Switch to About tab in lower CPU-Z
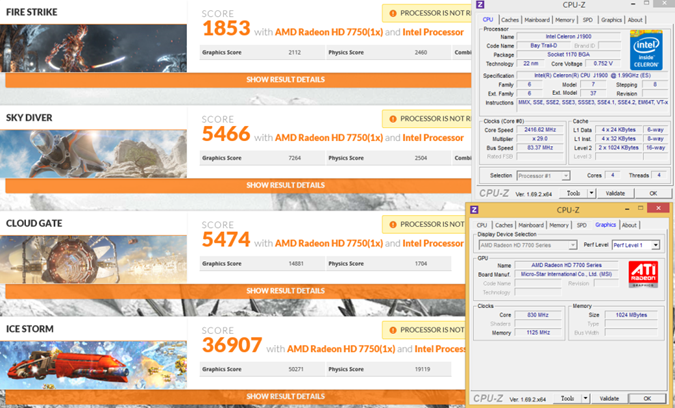The height and width of the screenshot is (408, 675). pos(629,225)
